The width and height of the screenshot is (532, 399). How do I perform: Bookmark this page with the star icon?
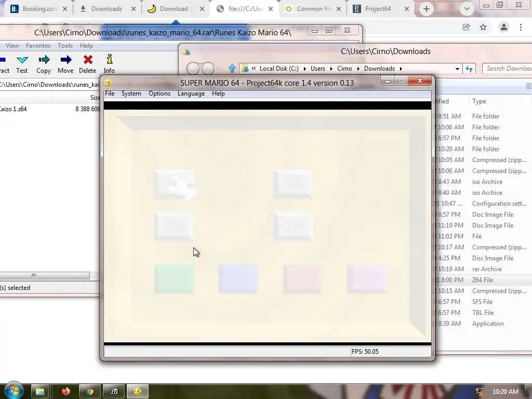(484, 27)
